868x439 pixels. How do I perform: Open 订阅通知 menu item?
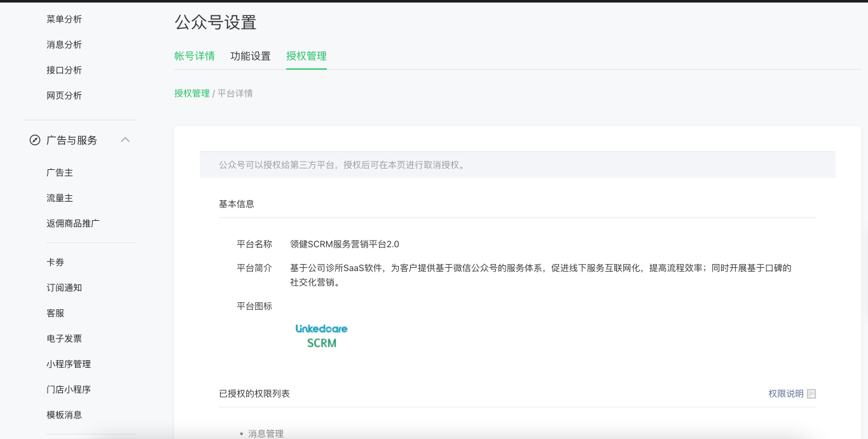pyautogui.click(x=64, y=288)
